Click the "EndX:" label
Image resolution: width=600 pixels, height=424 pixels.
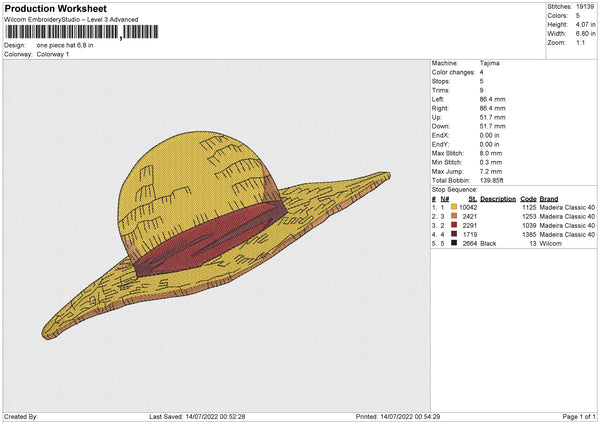point(440,135)
